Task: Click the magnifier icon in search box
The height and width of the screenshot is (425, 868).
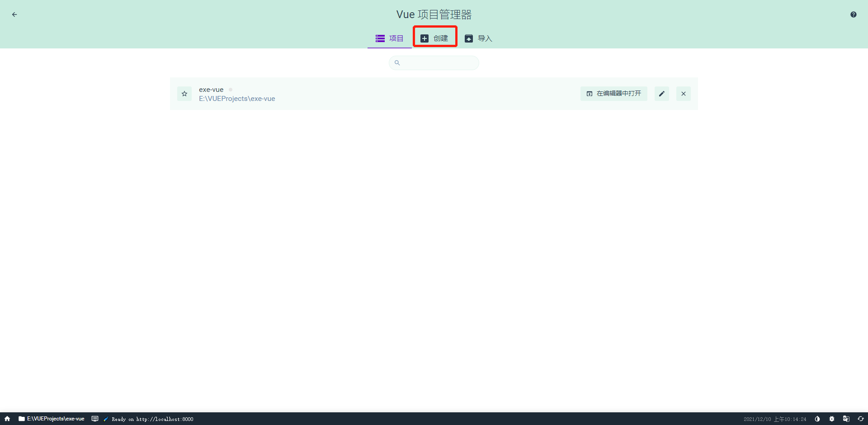Action: coord(397,63)
